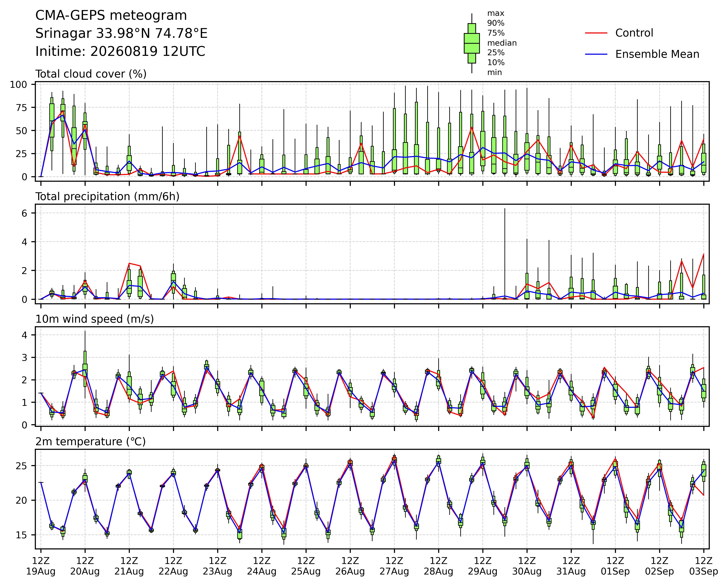Image resolution: width=728 pixels, height=586 pixels.
Task: Select the Control legend label
Action: click(634, 33)
